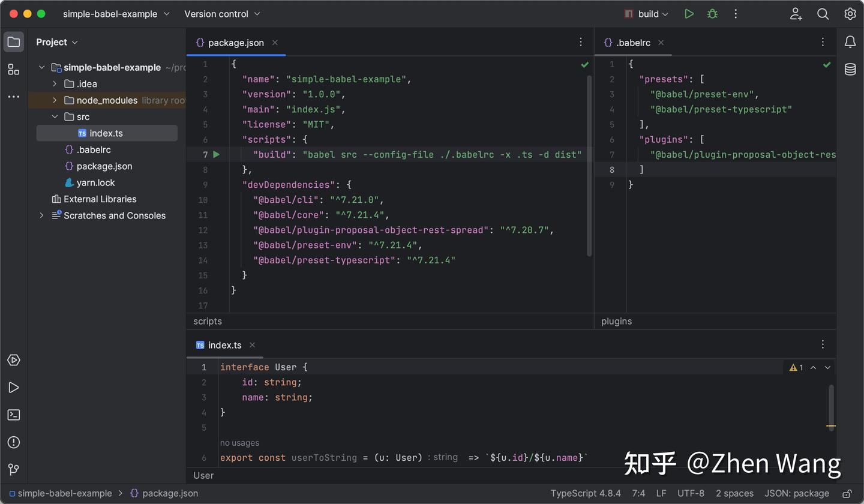Viewport: 864px width, 504px height.
Task: Toggle the read-only lock icon in status bar
Action: tap(847, 493)
